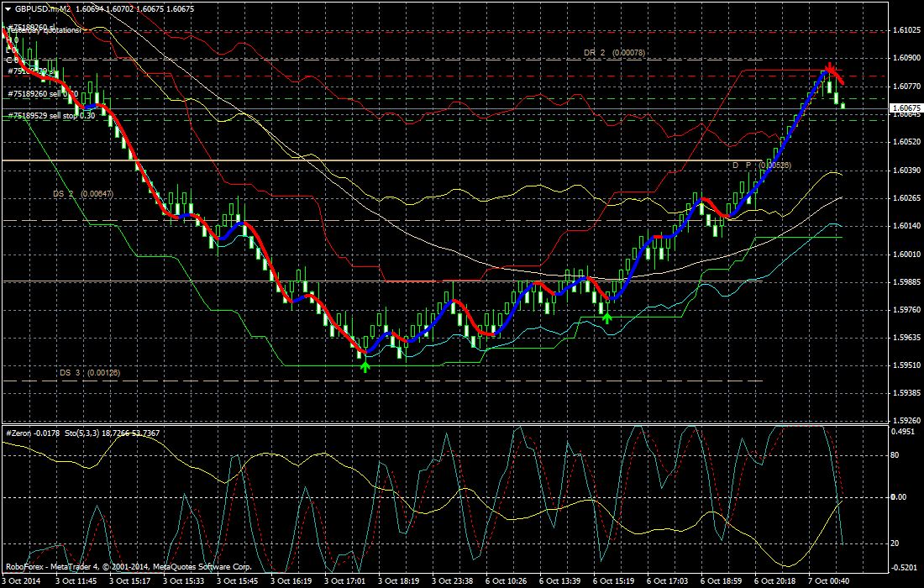Screen dimensions: 924x588
Task: Click price scale value 1.60520
Action: (907, 142)
